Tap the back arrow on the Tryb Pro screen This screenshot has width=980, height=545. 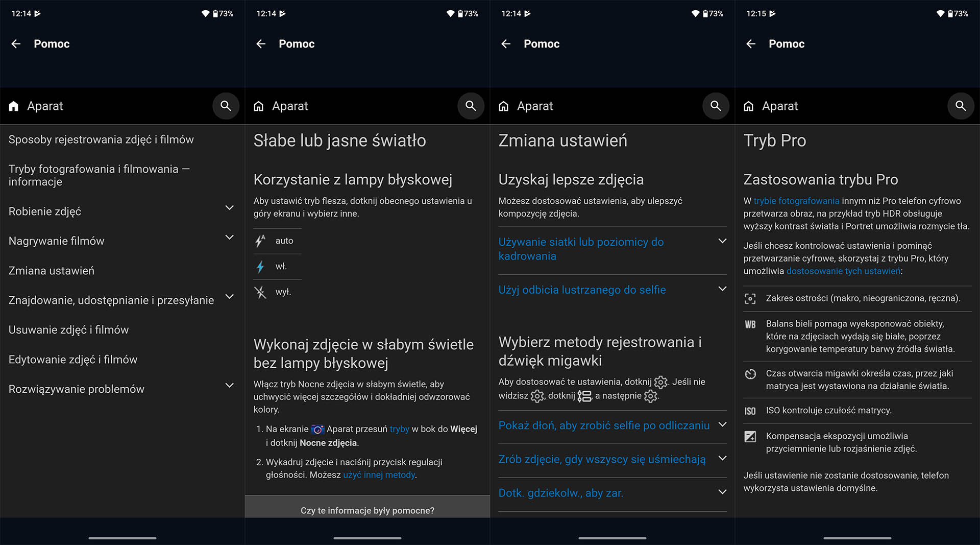[x=751, y=44]
